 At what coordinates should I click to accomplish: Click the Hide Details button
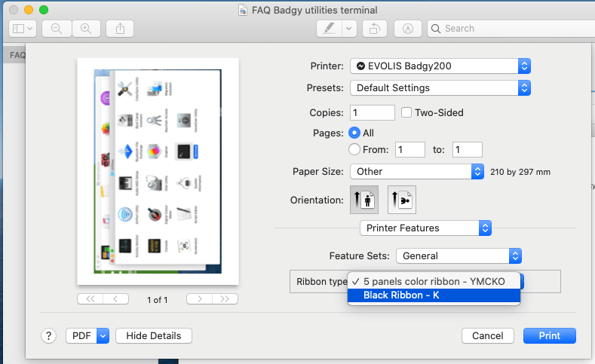pos(154,336)
